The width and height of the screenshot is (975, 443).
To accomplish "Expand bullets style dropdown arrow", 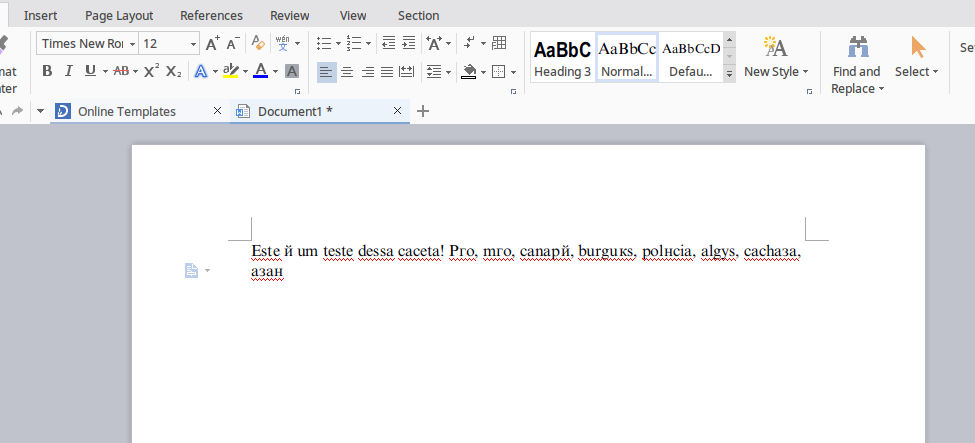I will tap(338, 44).
